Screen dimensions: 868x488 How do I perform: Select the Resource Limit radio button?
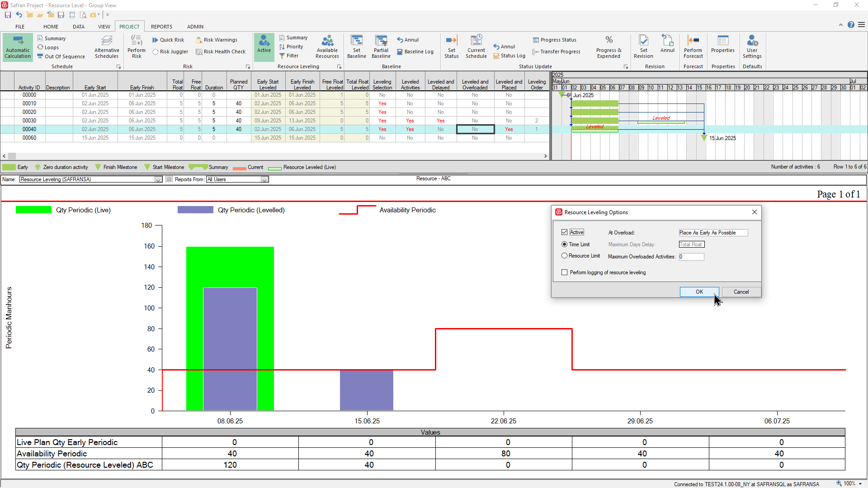pyautogui.click(x=564, y=256)
